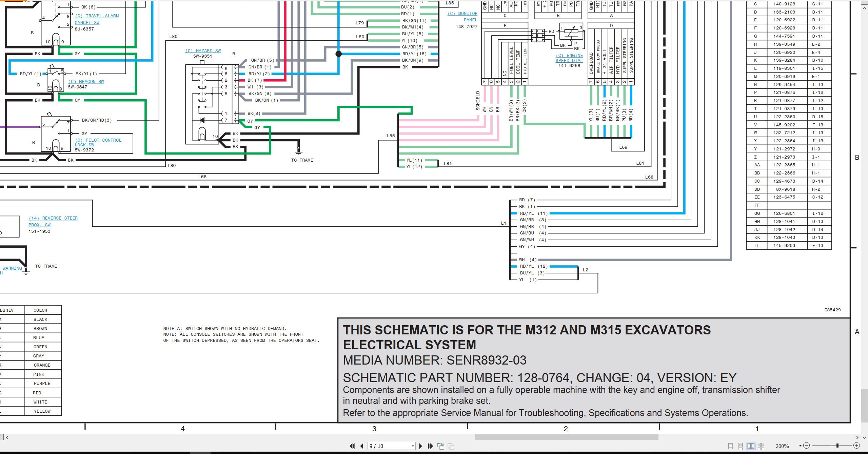The image size is (868, 454).
Task: Enable continuous scrolling page view
Action: [x=741, y=446]
